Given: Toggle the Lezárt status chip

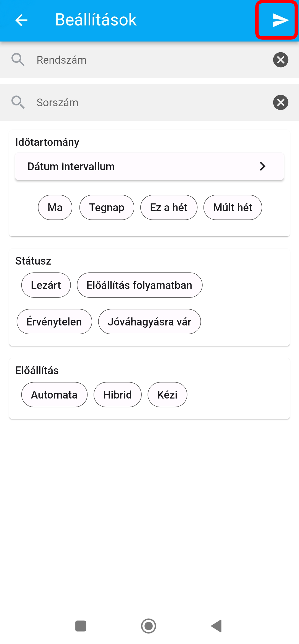Looking at the screenshot, I should (x=46, y=285).
